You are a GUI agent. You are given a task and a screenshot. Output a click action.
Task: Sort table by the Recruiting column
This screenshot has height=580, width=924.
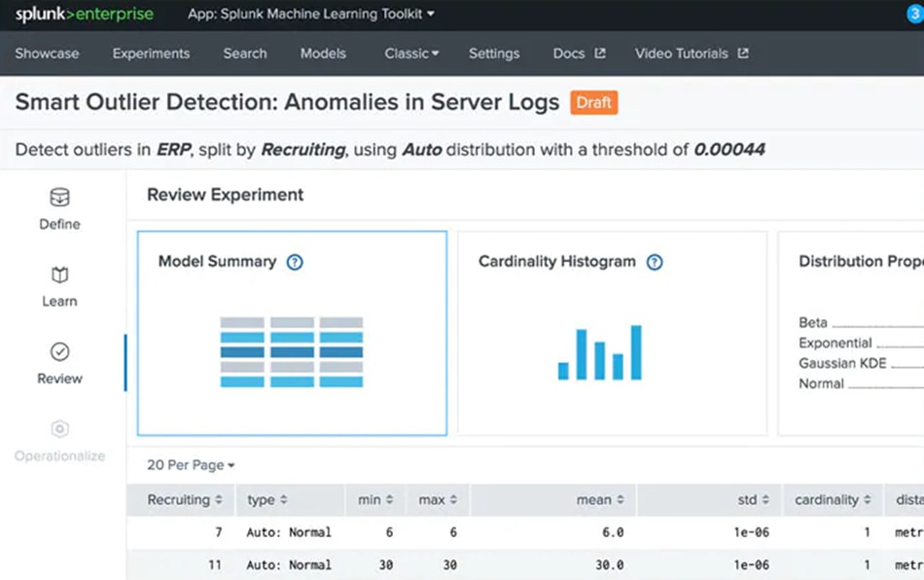[185, 500]
